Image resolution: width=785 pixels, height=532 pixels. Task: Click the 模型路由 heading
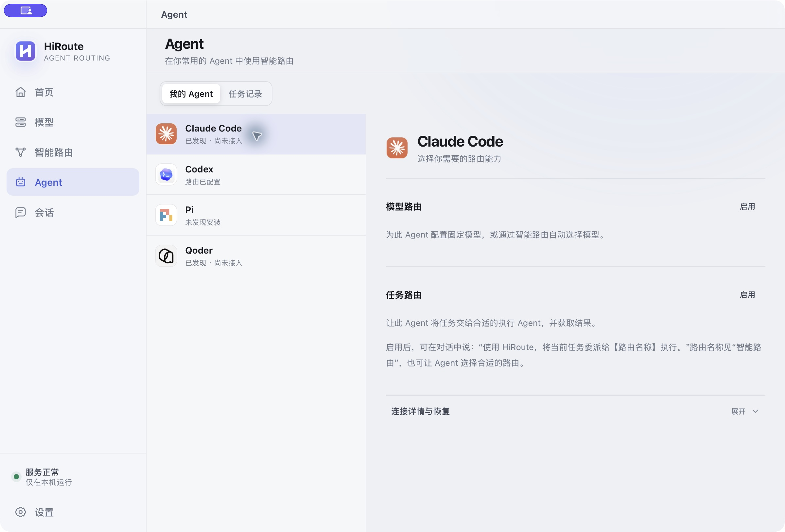404,206
